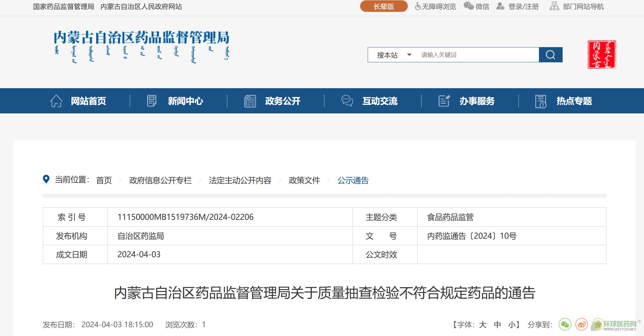
Task: Click the magnifier search button
Action: [550, 55]
